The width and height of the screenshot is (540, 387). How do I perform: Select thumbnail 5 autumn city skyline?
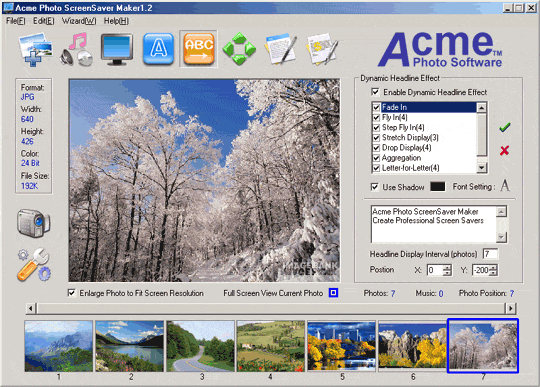tap(342, 346)
